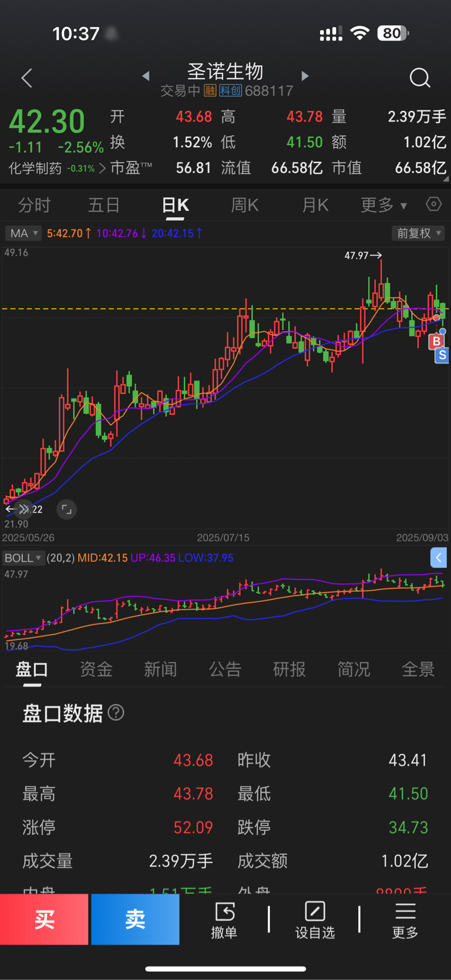Tap 流值 value 66.58亿
The image size is (451, 980).
(297, 168)
